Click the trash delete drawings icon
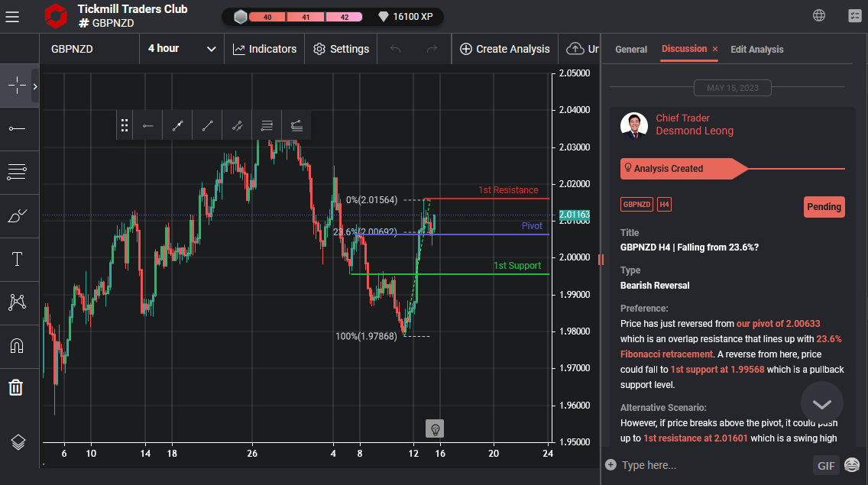The width and height of the screenshot is (868, 485). coord(16,387)
